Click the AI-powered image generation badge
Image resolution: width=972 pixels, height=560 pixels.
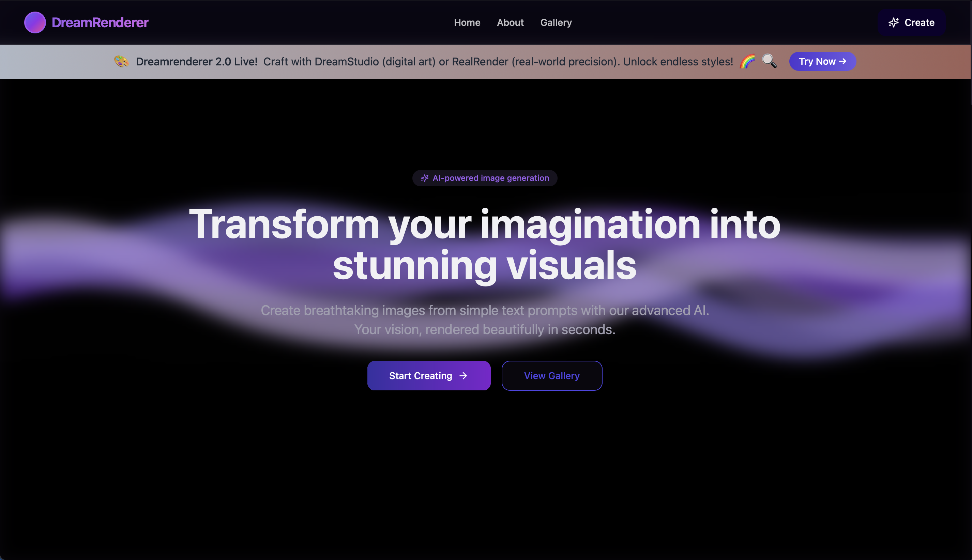[484, 178]
